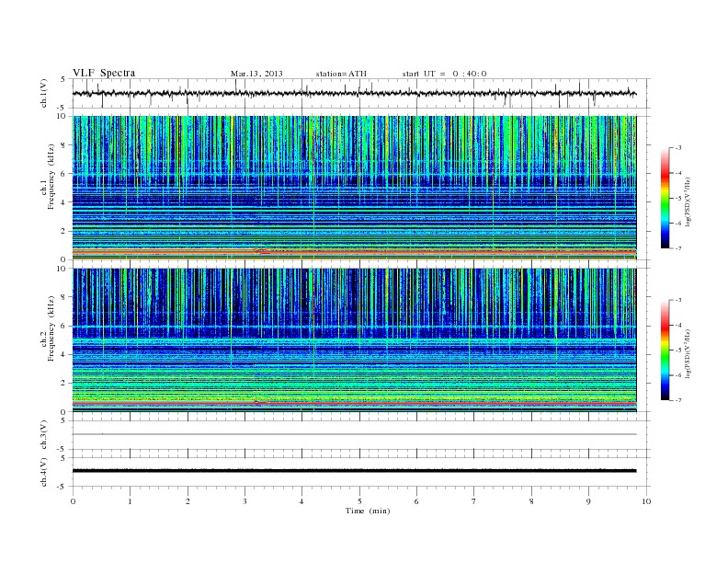Click the ch.1 colorbar "log(PSD)(V²/Hz)" label
The height and width of the screenshot is (563, 728).
(688, 201)
